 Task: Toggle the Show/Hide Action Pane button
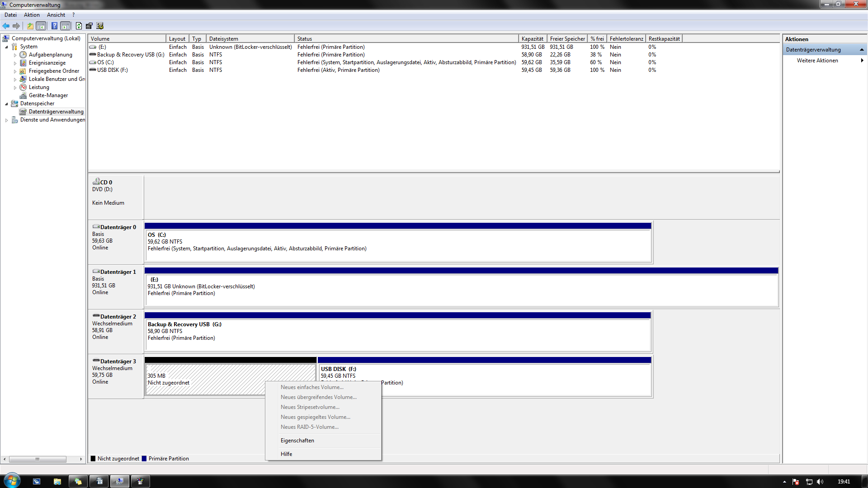[x=66, y=26]
